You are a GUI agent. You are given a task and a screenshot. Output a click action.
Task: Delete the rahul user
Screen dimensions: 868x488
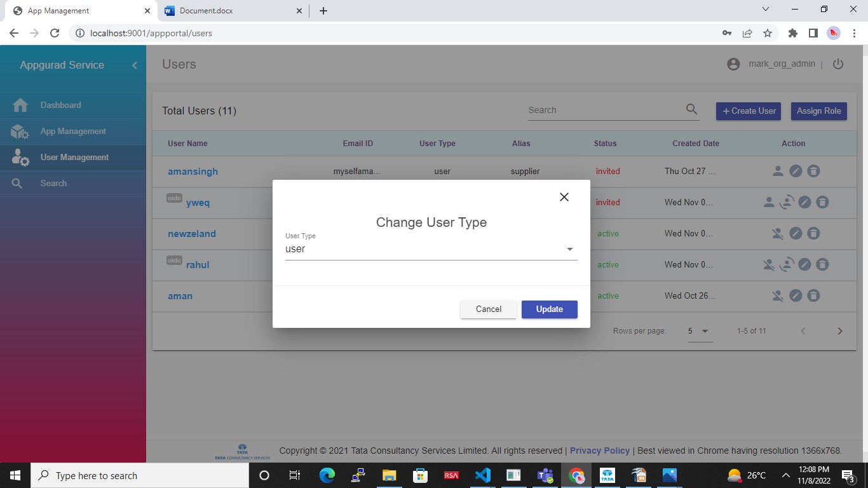pyautogui.click(x=822, y=264)
